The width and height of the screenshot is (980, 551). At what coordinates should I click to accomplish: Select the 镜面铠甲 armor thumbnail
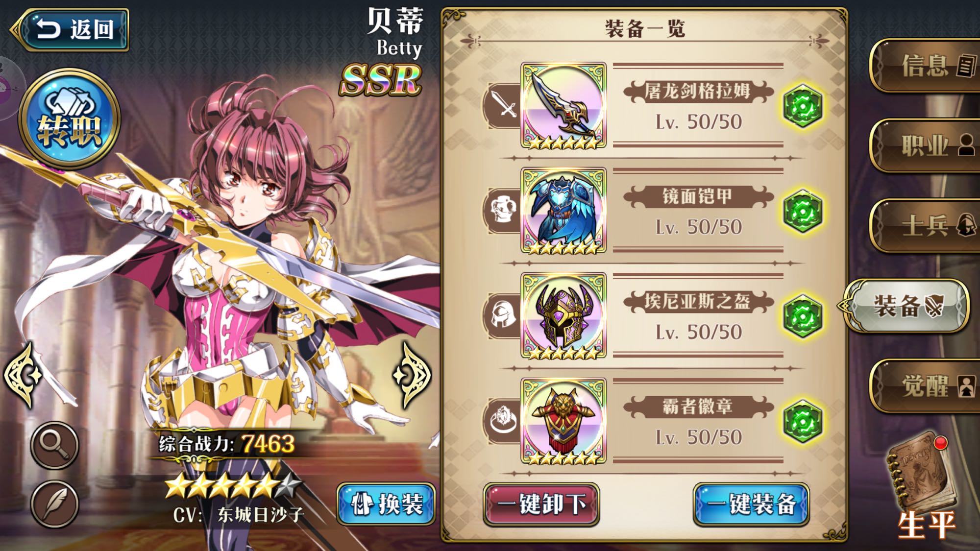tap(563, 211)
